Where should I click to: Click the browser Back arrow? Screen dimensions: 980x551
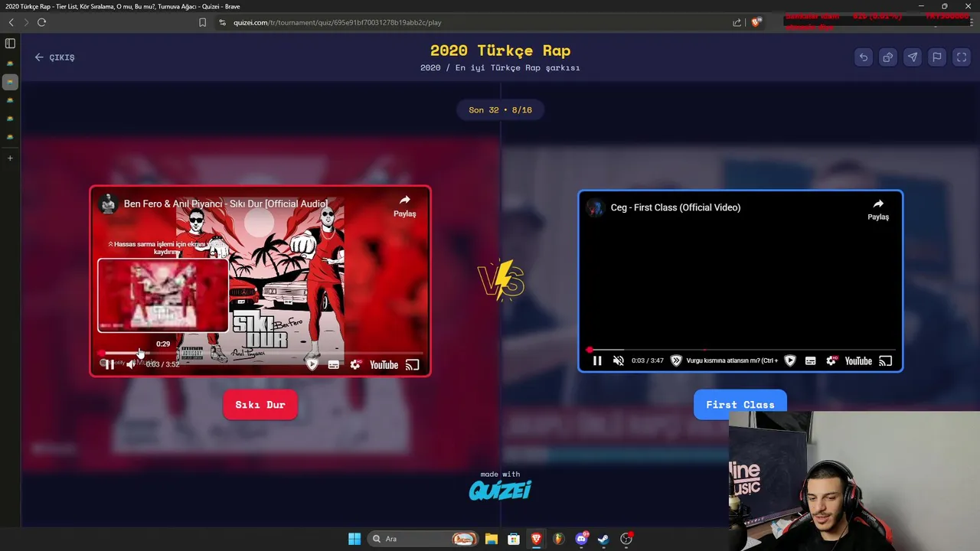11,22
